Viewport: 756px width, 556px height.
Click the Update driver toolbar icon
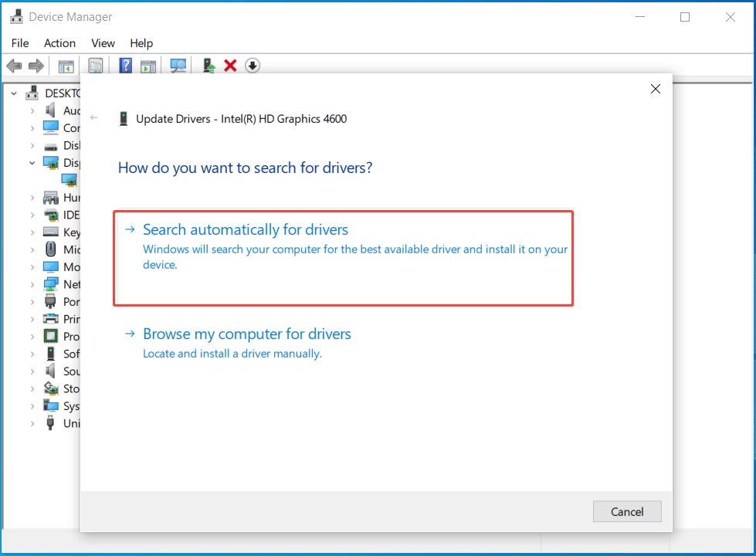point(208,65)
